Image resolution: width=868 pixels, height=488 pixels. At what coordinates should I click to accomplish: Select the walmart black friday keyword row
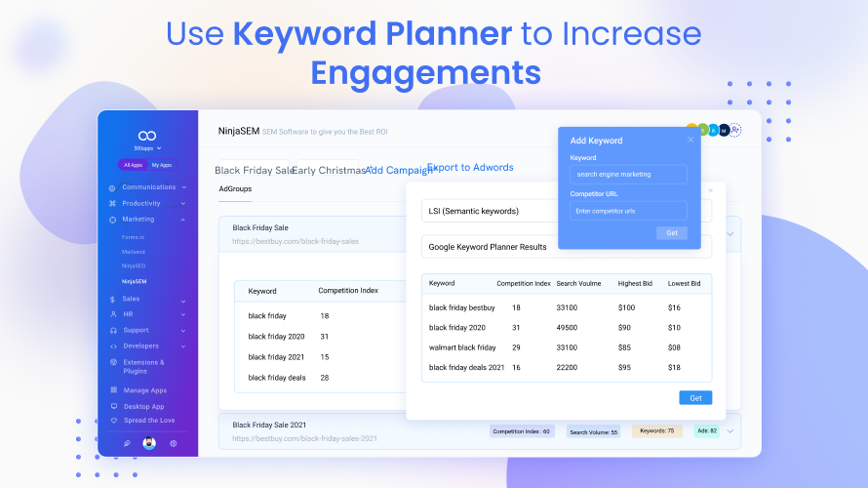point(567,347)
